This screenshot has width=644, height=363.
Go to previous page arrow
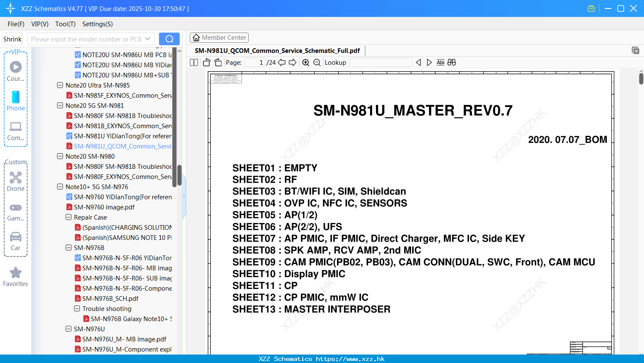[x=282, y=63]
